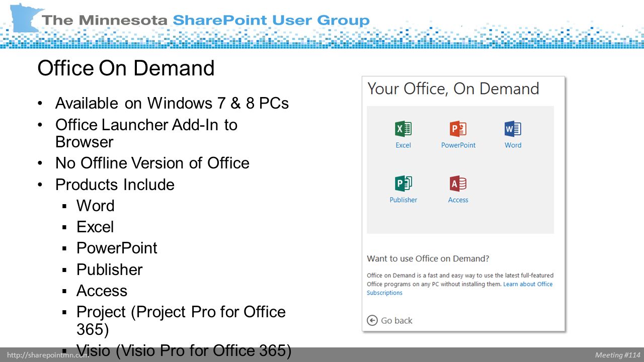This screenshot has height=362, width=644.
Task: Select the 'Word' label under its icon
Action: click(513, 145)
